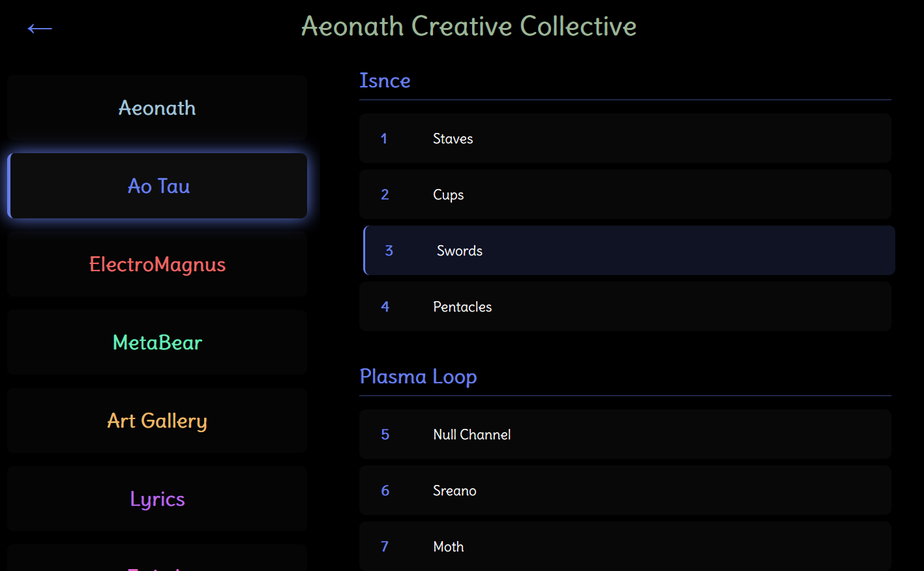Select the Cups track
The height and width of the screenshot is (571, 924).
[x=625, y=194]
